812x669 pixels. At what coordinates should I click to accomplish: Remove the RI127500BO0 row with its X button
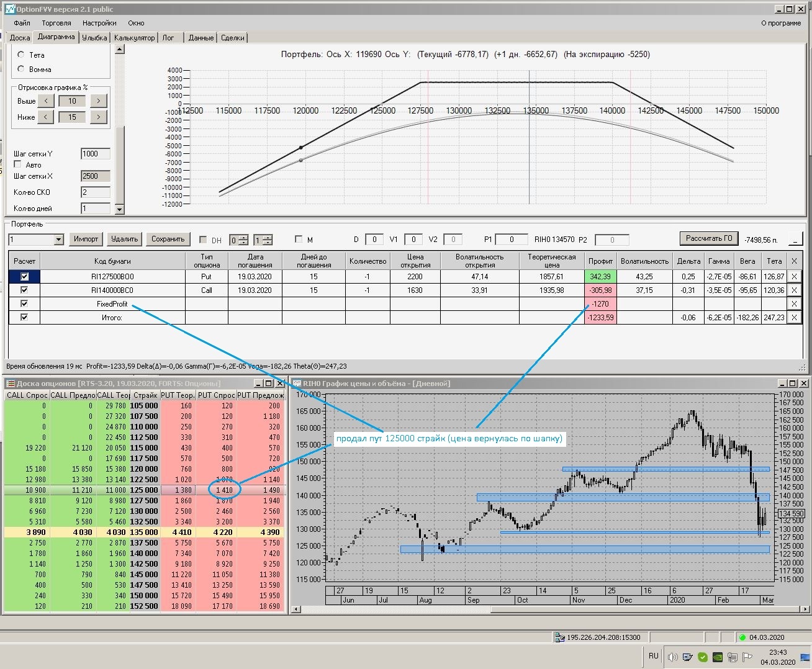tap(794, 277)
